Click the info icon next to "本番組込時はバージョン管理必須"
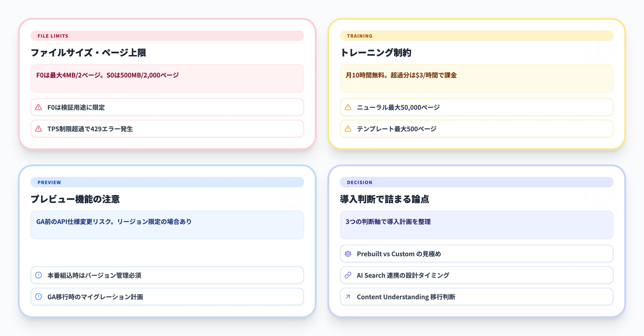 point(39,275)
